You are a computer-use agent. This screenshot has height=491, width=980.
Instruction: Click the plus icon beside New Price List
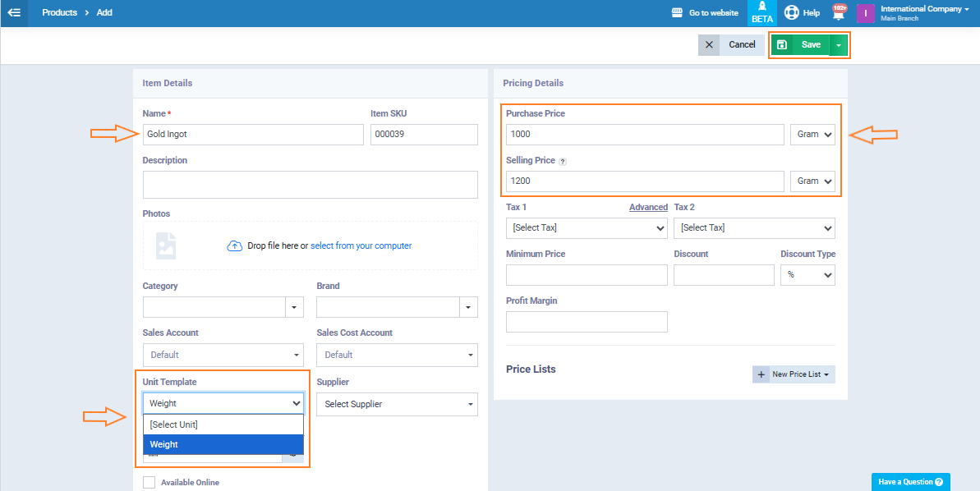(x=761, y=374)
